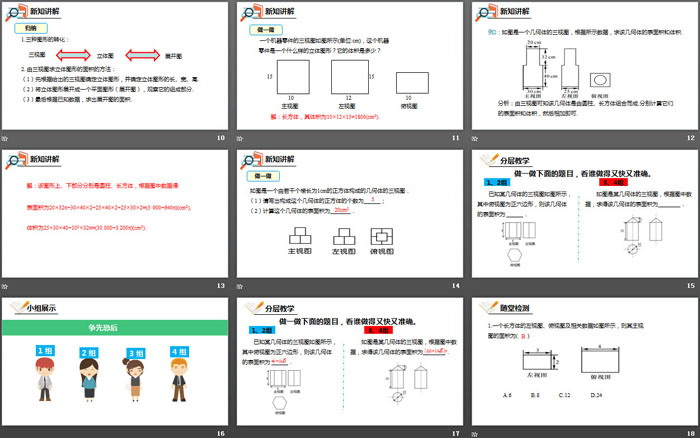Select slide 18 随堂检测 thumbnail

pyautogui.click(x=585, y=361)
